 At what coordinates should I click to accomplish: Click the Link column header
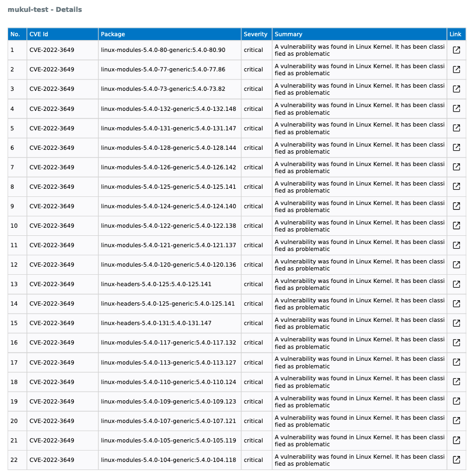[456, 34]
